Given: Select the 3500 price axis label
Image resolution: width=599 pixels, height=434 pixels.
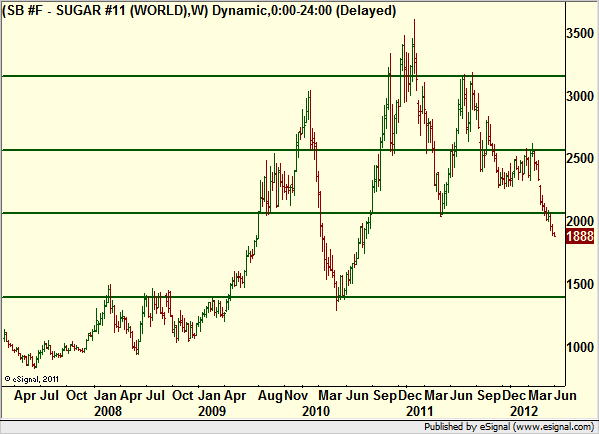Looking at the screenshot, I should coord(580,34).
